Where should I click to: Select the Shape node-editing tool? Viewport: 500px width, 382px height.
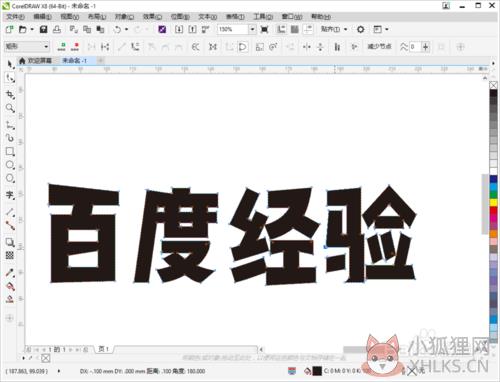pos(10,78)
